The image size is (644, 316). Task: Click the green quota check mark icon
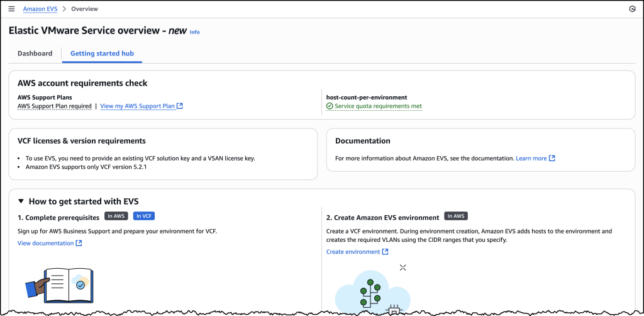330,106
